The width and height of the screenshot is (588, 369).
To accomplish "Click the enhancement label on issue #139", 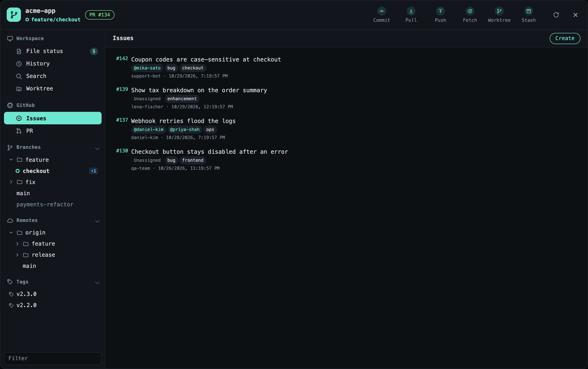I will [182, 99].
